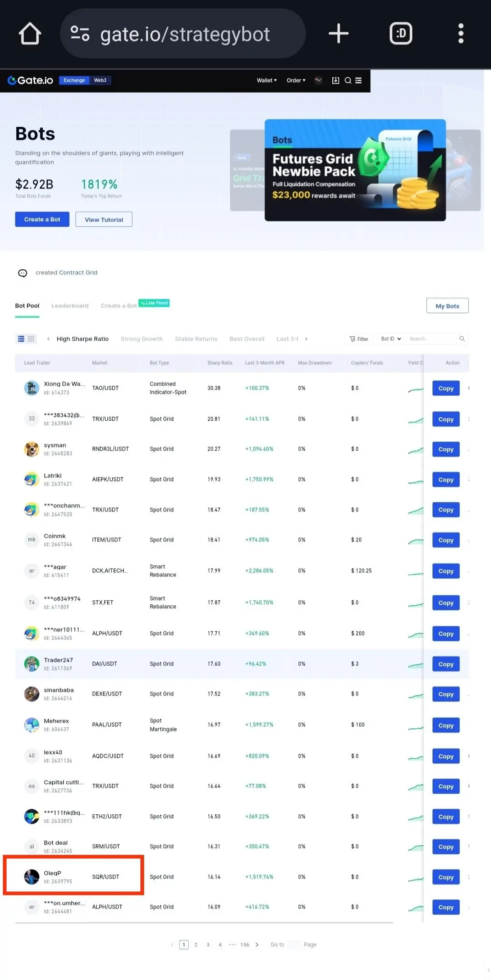This screenshot has height=980, width=491.
Task: Click the download app icon in header
Action: pyautogui.click(x=336, y=80)
